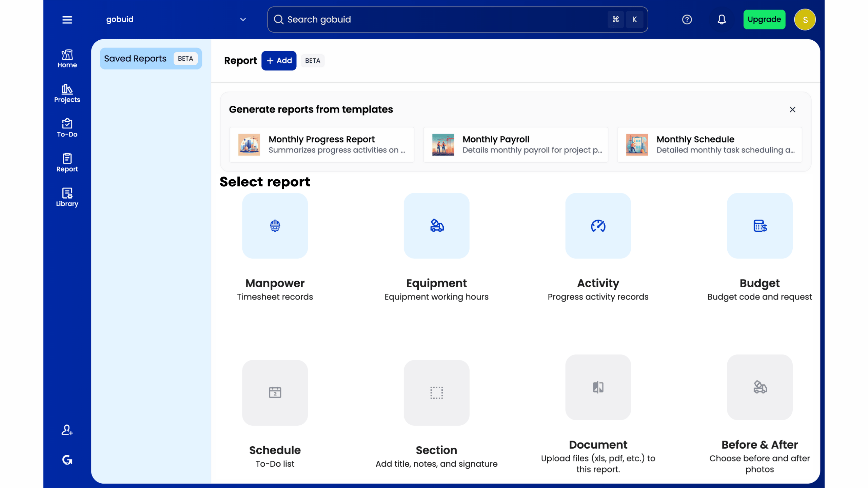This screenshot has height=488, width=868.
Task: Select the Document report icon
Action: (x=598, y=387)
